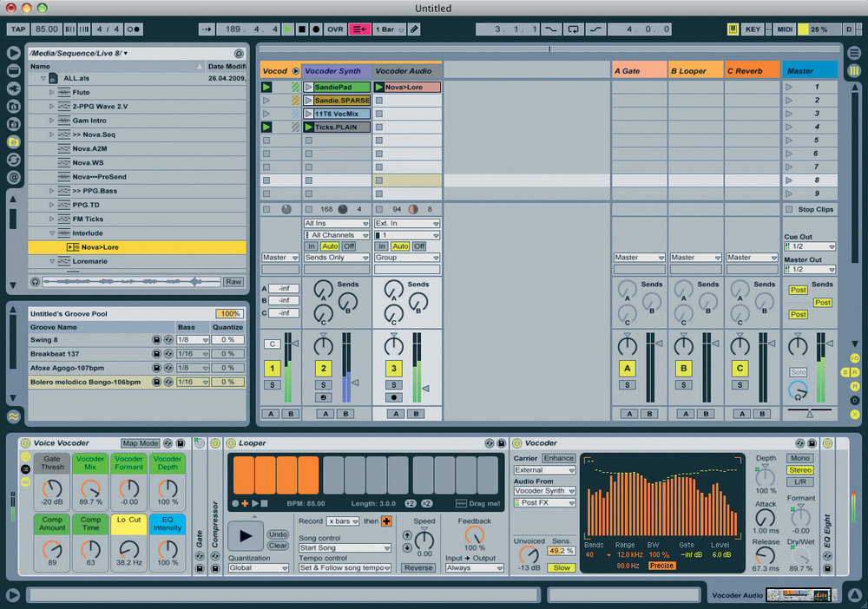Solo track 3 with its S button
The image size is (868, 609).
[x=393, y=385]
